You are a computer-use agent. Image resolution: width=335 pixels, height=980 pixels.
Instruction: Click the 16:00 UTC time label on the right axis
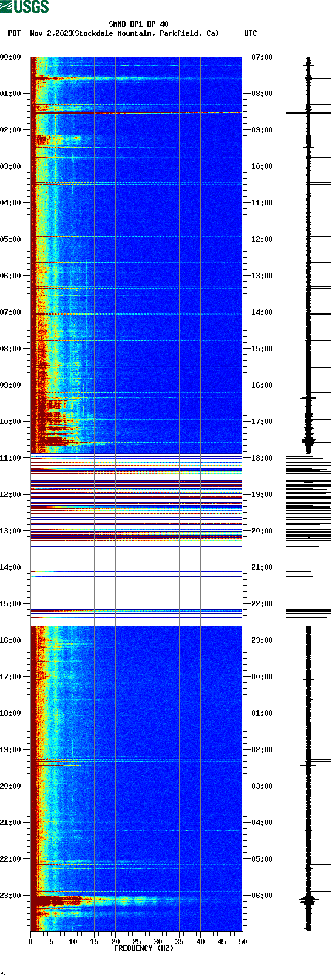[262, 385]
